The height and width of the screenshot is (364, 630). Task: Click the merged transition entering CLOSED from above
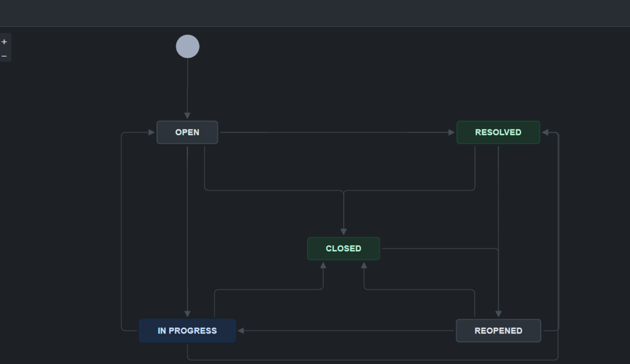(x=343, y=214)
